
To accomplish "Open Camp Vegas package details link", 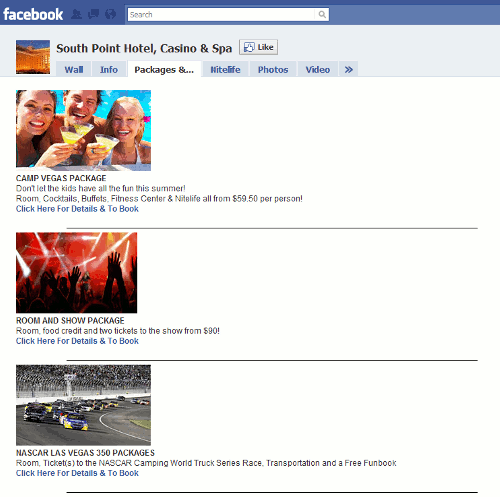I will [x=77, y=209].
